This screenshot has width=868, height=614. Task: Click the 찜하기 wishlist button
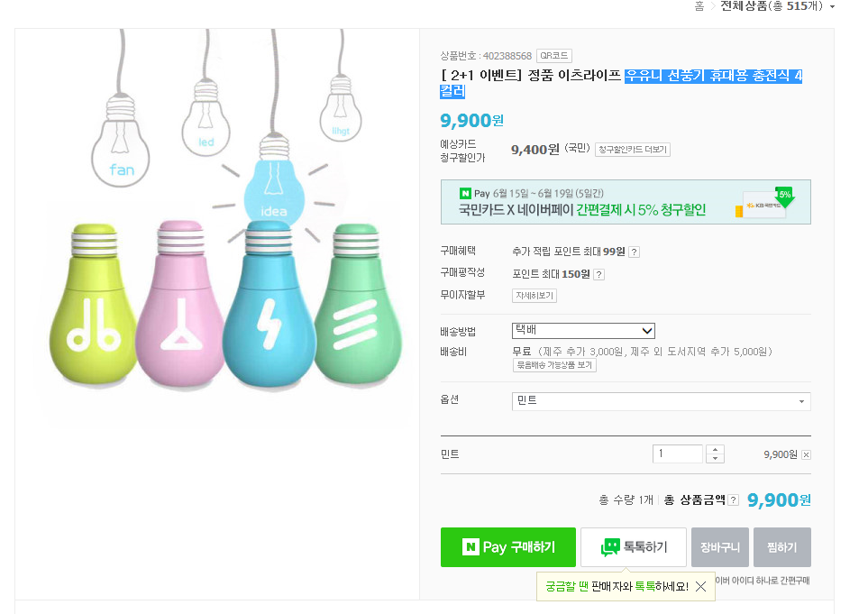pos(781,547)
